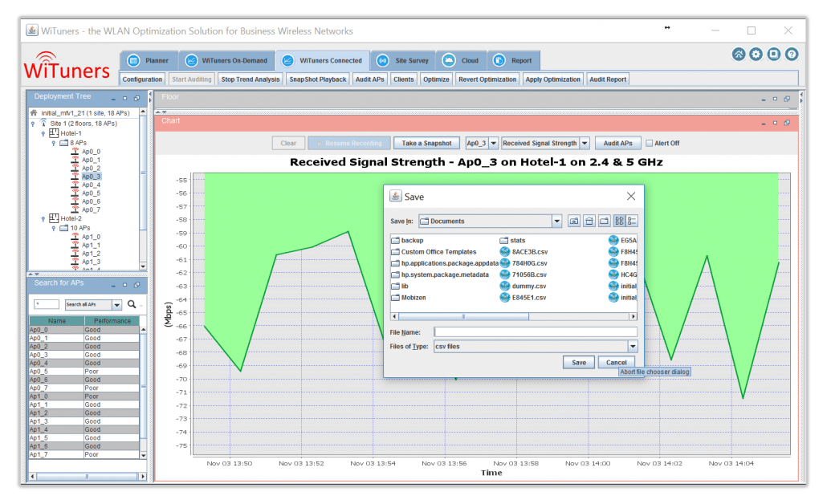The image size is (827, 504).
Task: Open the Search all APs dropdown
Action: [117, 305]
